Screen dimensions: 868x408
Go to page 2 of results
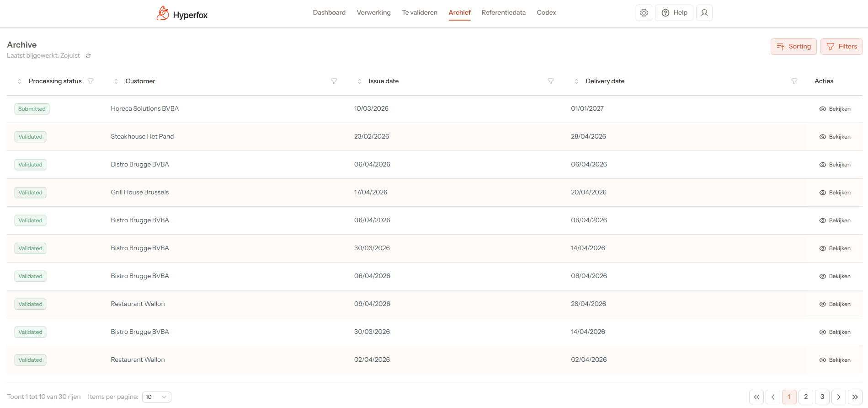click(x=805, y=397)
